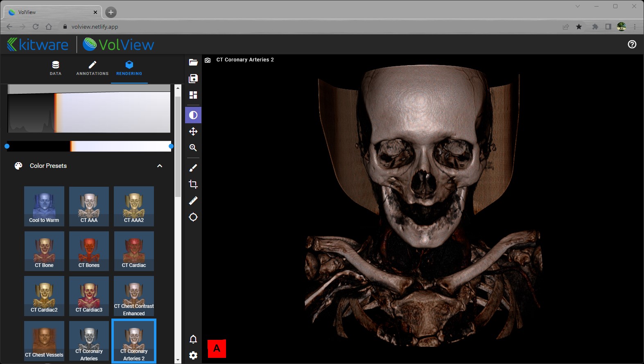Open files with the folder icon
The width and height of the screenshot is (644, 364).
tap(193, 62)
